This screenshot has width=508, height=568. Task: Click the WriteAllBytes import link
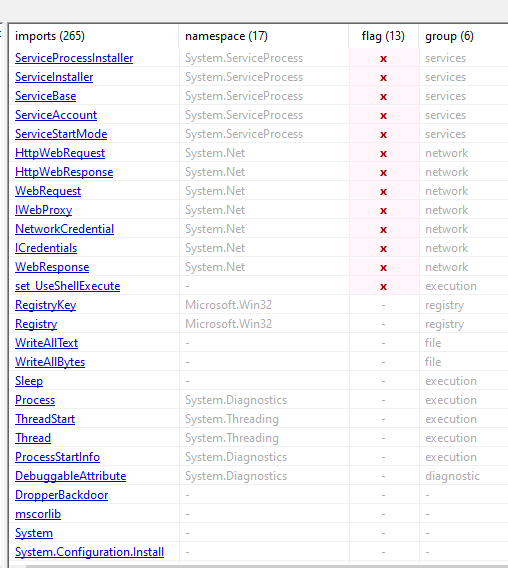click(50, 362)
